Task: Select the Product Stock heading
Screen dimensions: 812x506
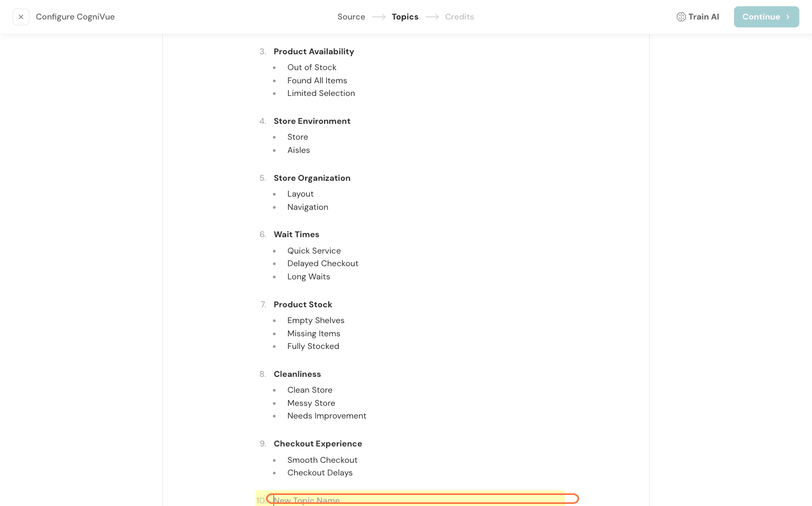Action: [303, 305]
